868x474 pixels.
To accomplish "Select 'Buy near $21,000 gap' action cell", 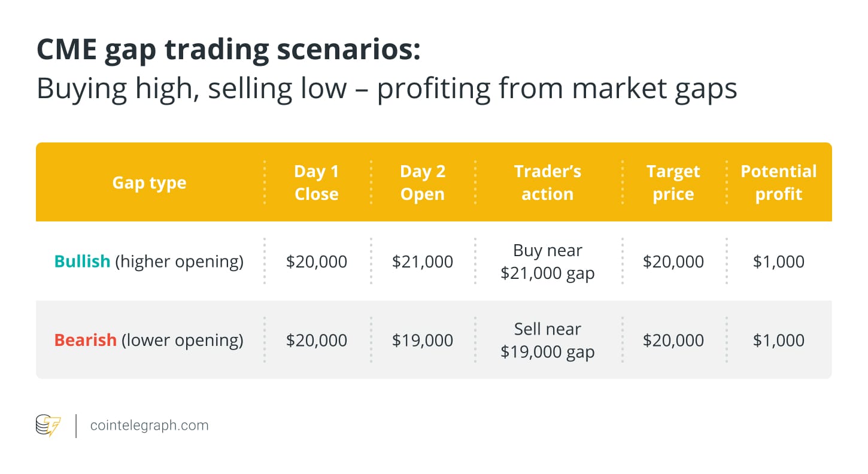I will point(548,262).
